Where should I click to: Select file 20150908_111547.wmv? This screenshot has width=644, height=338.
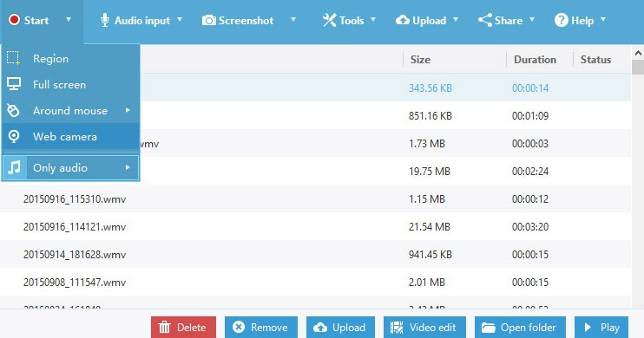[75, 283]
